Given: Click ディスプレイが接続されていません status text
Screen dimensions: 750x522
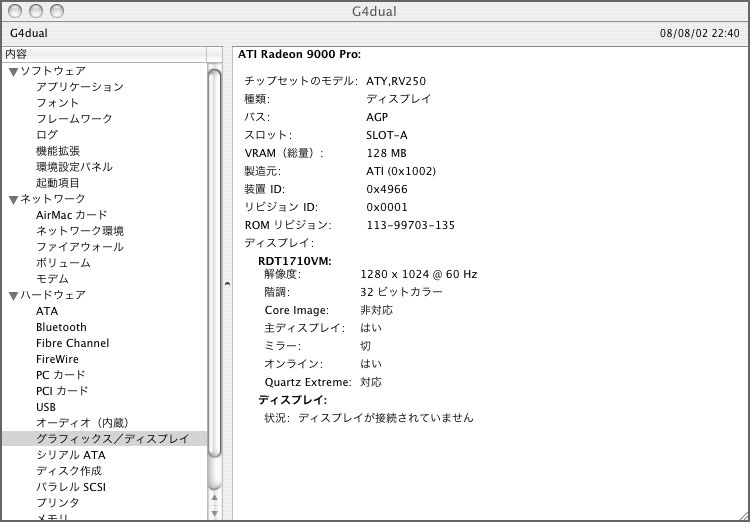Looking at the screenshot, I should (386, 418).
